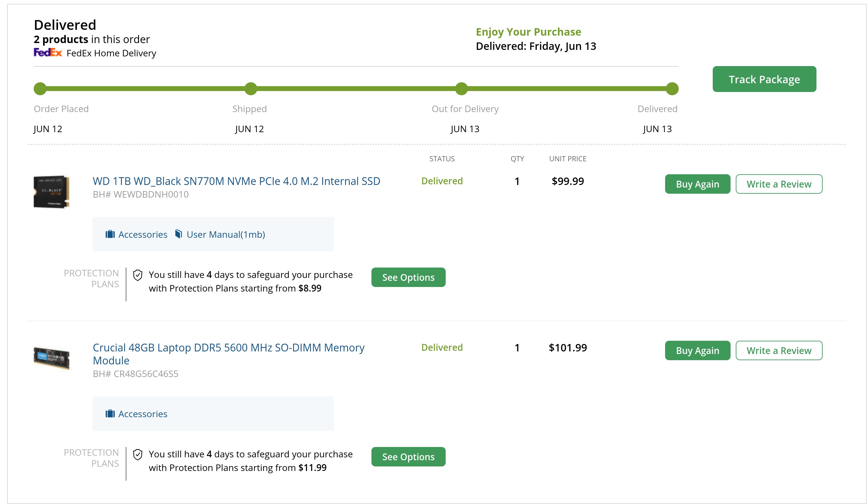Image resolution: width=868 pixels, height=504 pixels.
Task: Select the BH# CR48G56C46S5 text
Action: 135,374
